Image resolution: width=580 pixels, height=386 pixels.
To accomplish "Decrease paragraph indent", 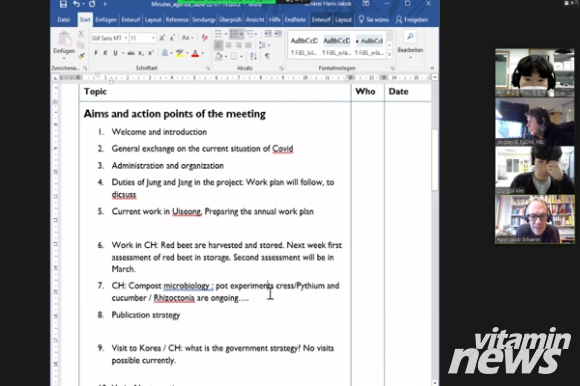I will [x=268, y=34].
